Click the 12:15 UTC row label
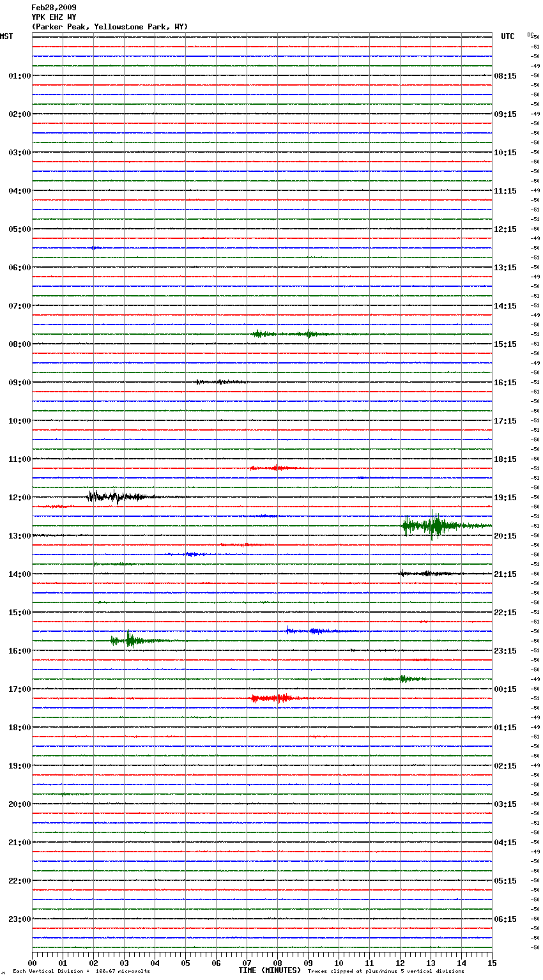This screenshot has width=543, height=980. (505, 229)
